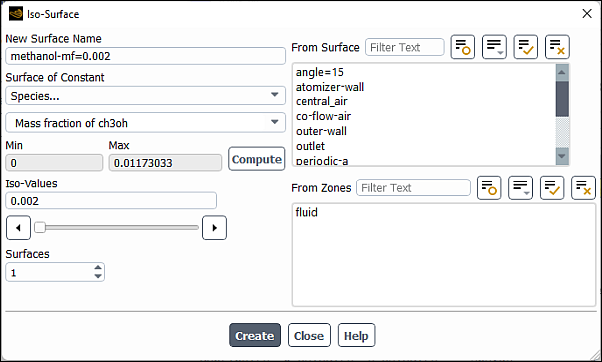Select all entries in From Surface list
Screen dimensions: 602x362
[x=526, y=47]
